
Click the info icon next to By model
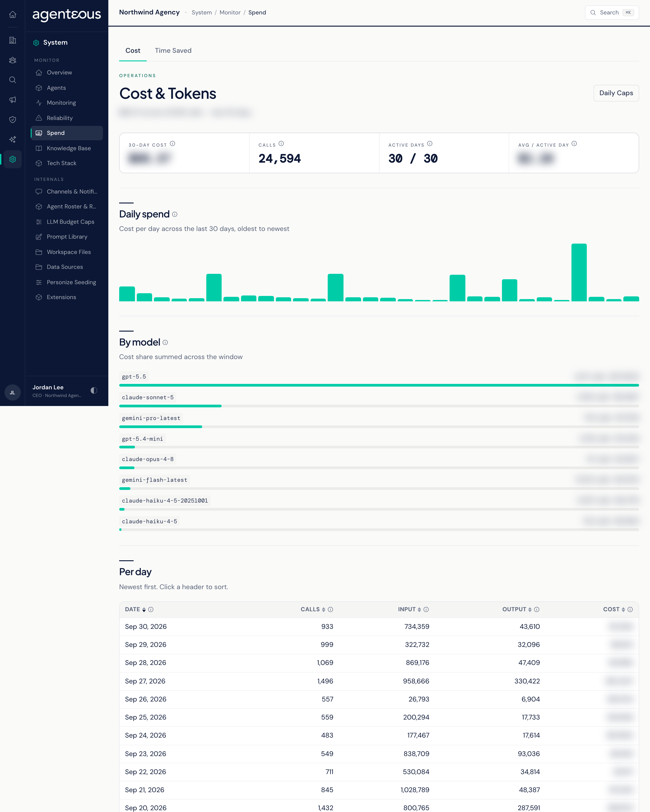165,342
